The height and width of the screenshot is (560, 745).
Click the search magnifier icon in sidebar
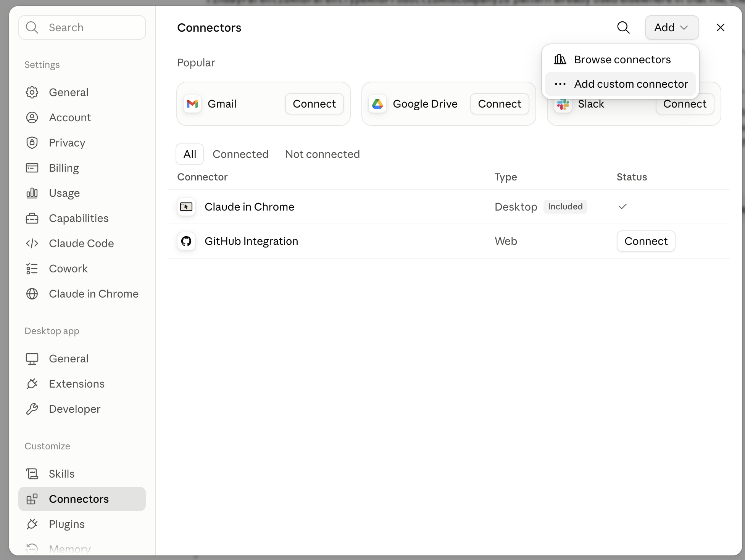32,27
